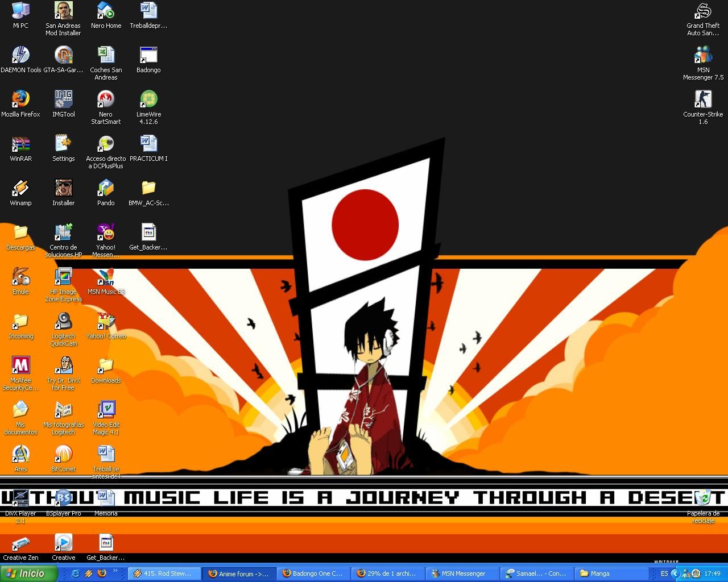Click ES language bar indicator

click(x=664, y=573)
